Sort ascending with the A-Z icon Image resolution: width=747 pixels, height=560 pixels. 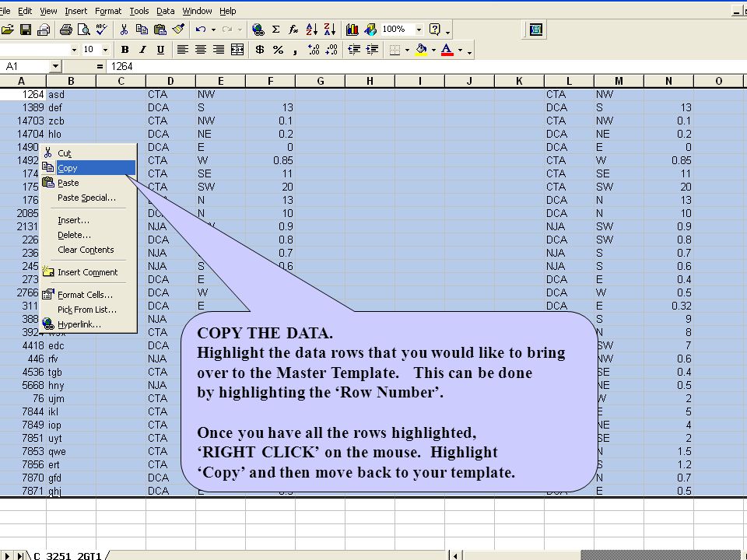tap(311, 30)
